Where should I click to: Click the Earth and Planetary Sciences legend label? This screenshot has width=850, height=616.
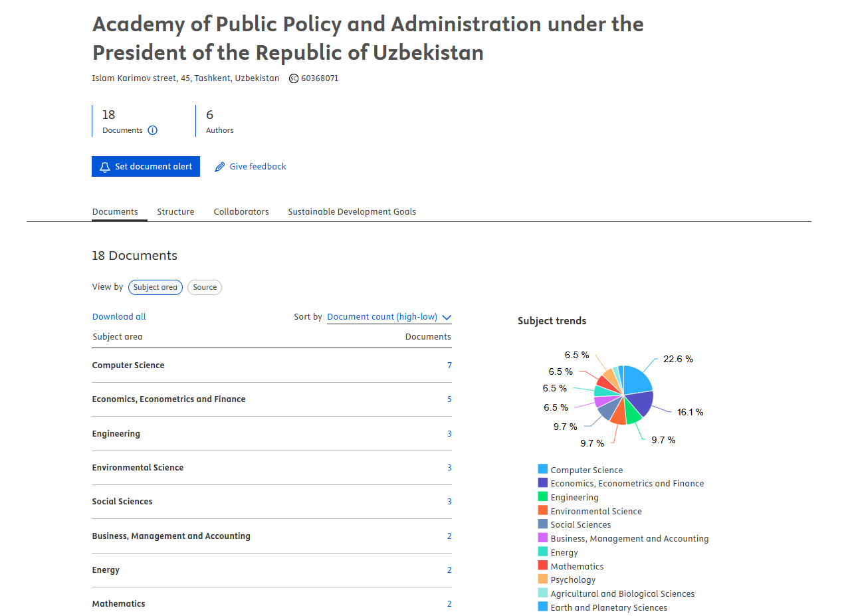pyautogui.click(x=609, y=607)
